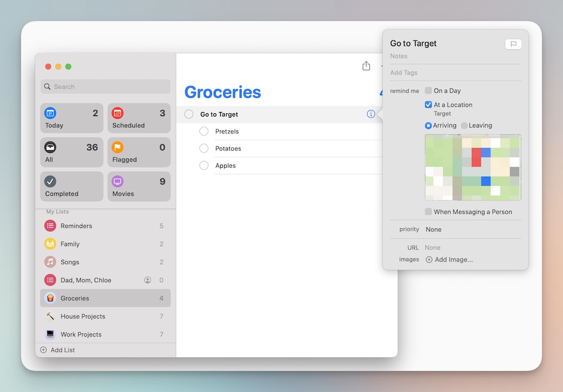
Task: Click the orange Flagged icon
Action: (x=118, y=148)
